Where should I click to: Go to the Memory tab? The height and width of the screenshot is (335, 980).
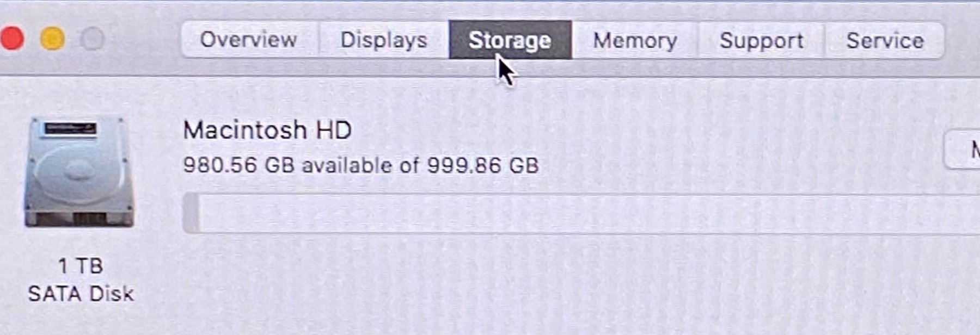[635, 40]
